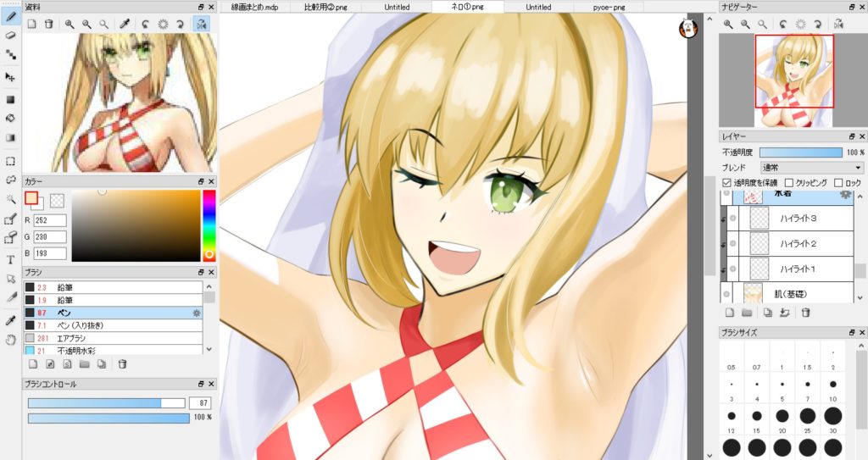The height and width of the screenshot is (460, 868).
Task: Choose the Text tool
Action: [x=11, y=259]
